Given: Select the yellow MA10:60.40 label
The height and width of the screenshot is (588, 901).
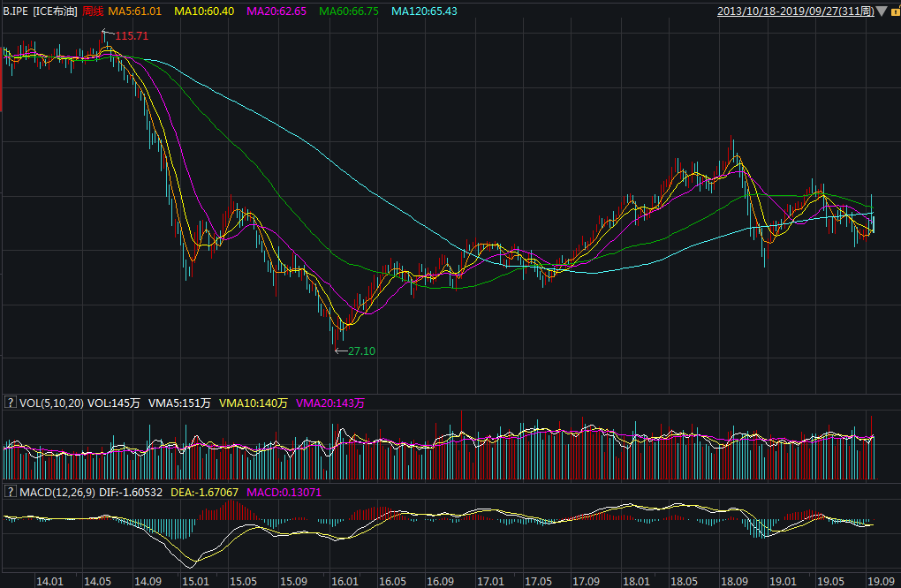Looking at the screenshot, I should (204, 11).
